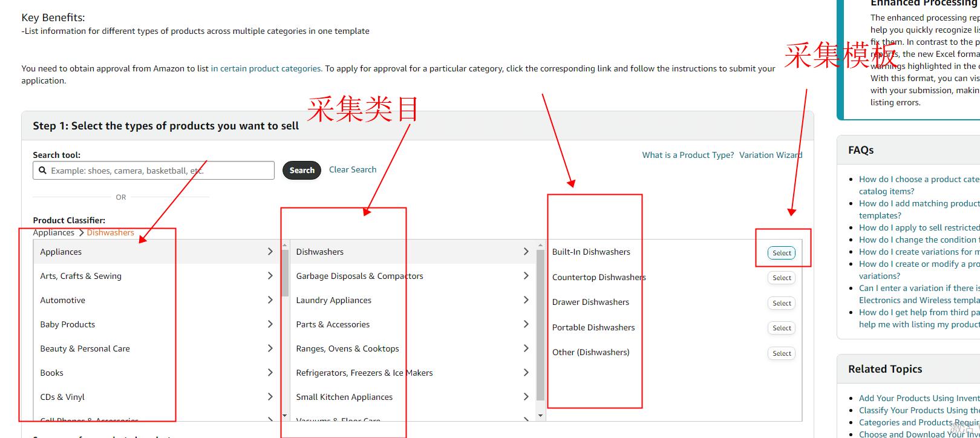The width and height of the screenshot is (980, 438).
Task: Open FAQ about adding matching product
Action: coord(920,209)
